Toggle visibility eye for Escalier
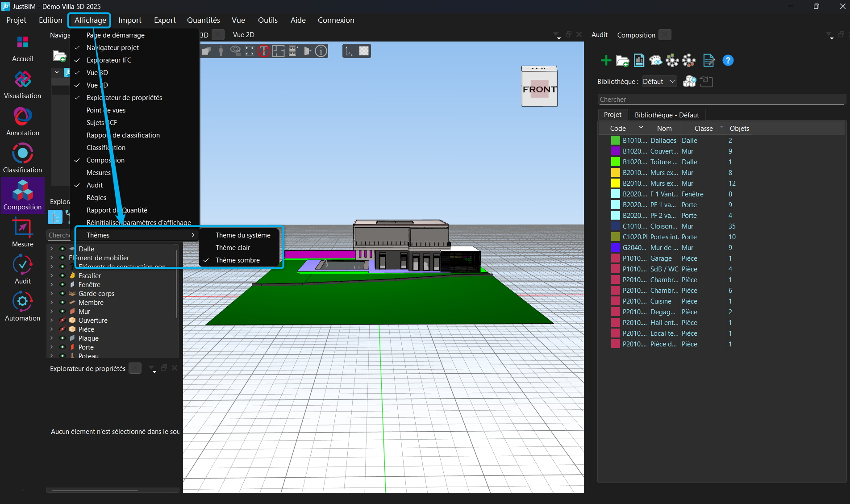 point(62,276)
